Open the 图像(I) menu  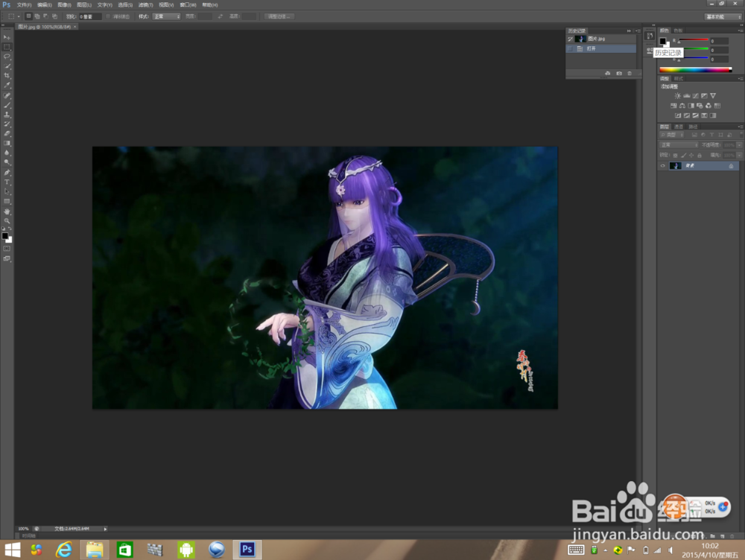(64, 4)
